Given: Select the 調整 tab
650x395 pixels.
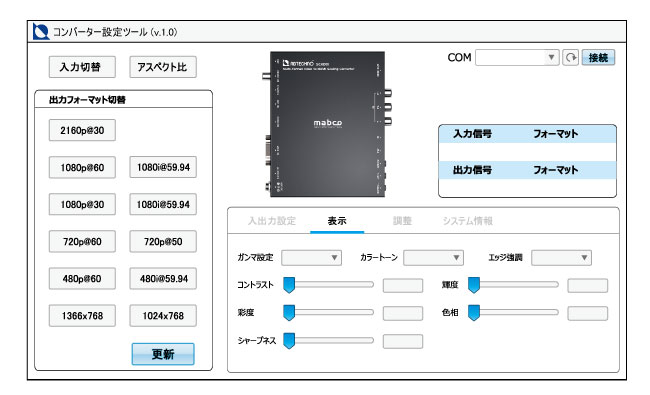Looking at the screenshot, I should (402, 221).
